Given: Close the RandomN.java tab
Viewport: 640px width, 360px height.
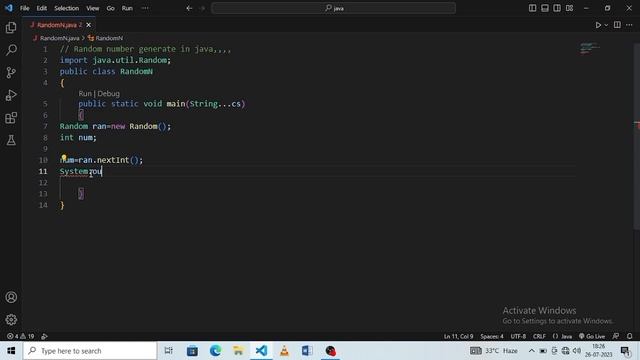Looking at the screenshot, I should [x=89, y=25].
